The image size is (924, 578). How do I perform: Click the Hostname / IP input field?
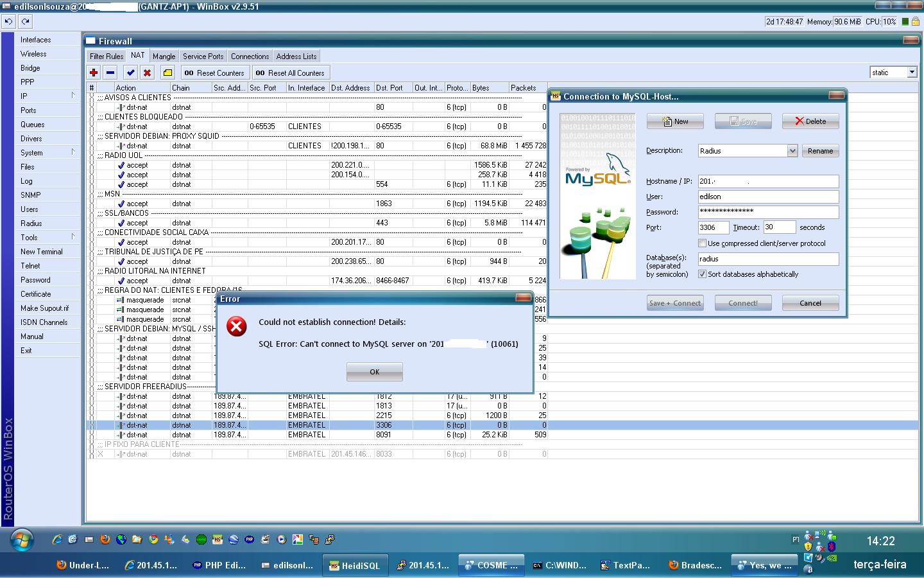[768, 182]
